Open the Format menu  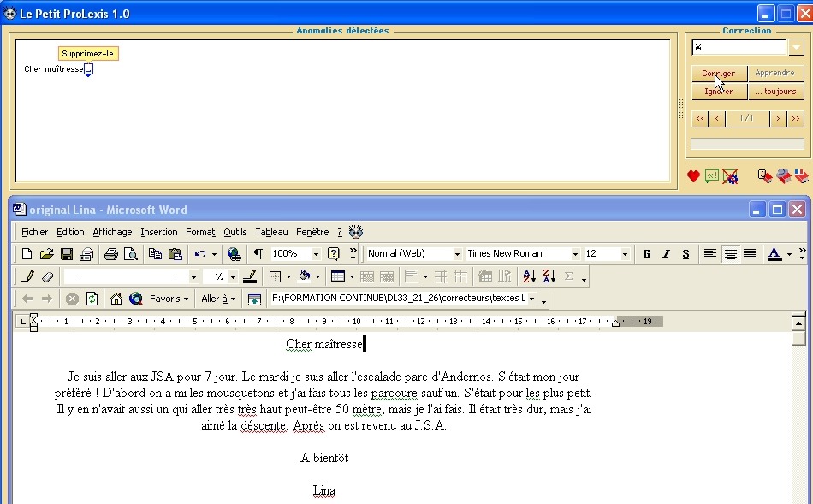click(200, 232)
